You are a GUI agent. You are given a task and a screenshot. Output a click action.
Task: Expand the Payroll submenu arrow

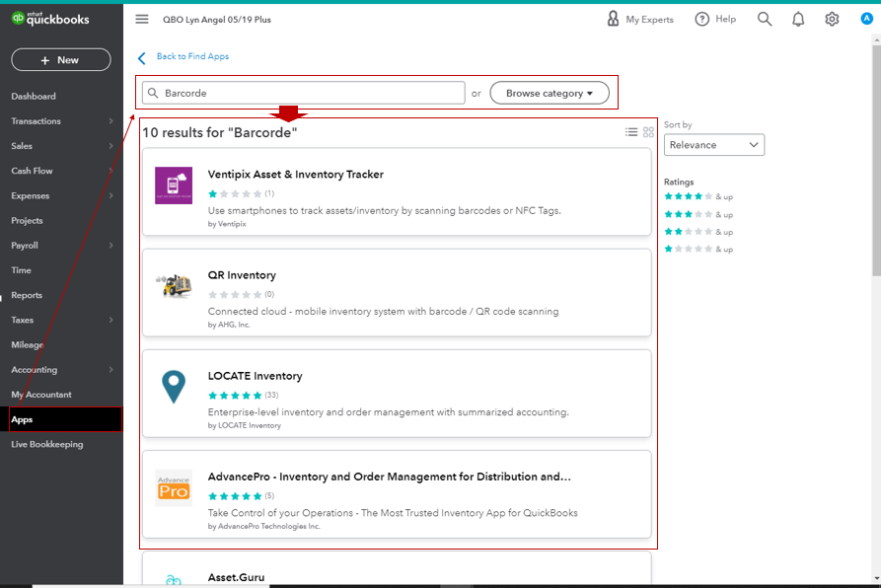coord(110,246)
